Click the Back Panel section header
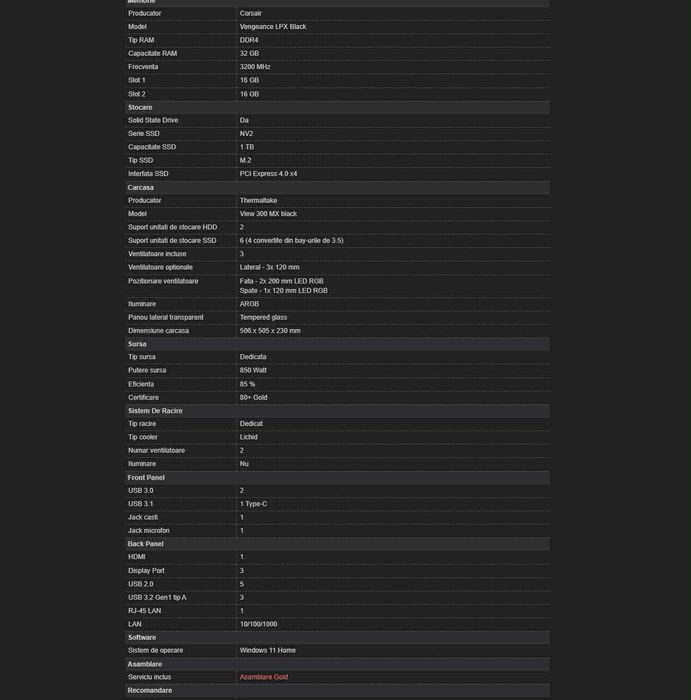Viewport: 691px width, 700px height. point(145,544)
